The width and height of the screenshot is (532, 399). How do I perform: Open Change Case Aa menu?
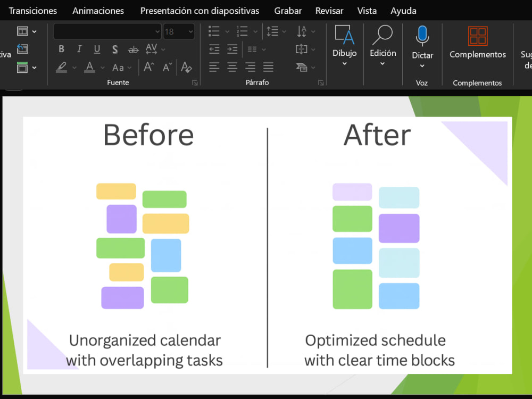point(118,68)
